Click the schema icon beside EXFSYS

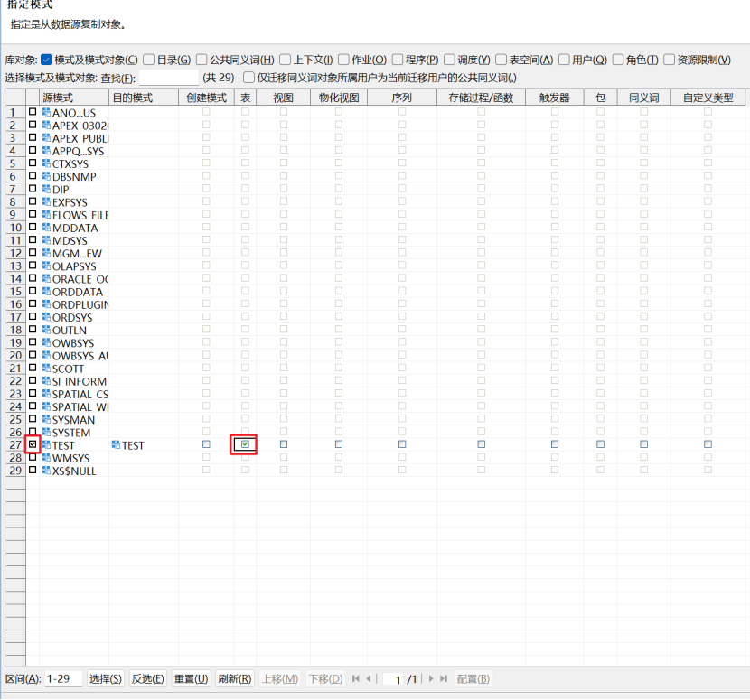46,201
